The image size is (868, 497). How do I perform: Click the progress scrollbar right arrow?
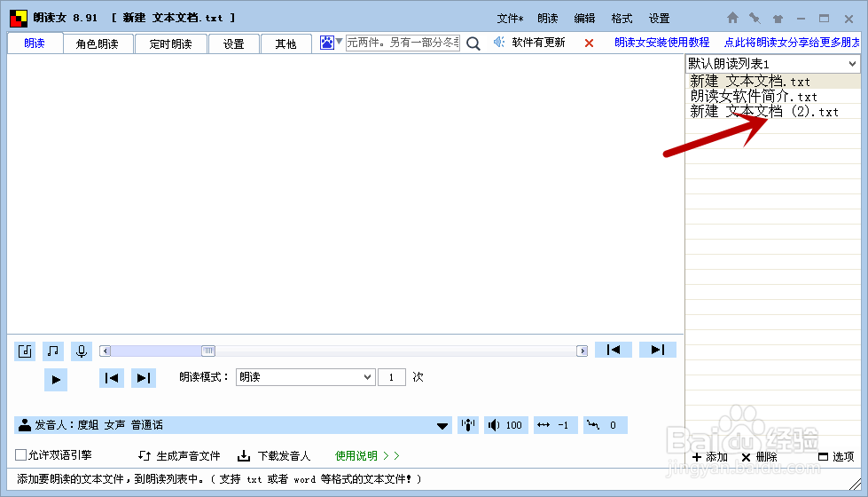coord(582,351)
